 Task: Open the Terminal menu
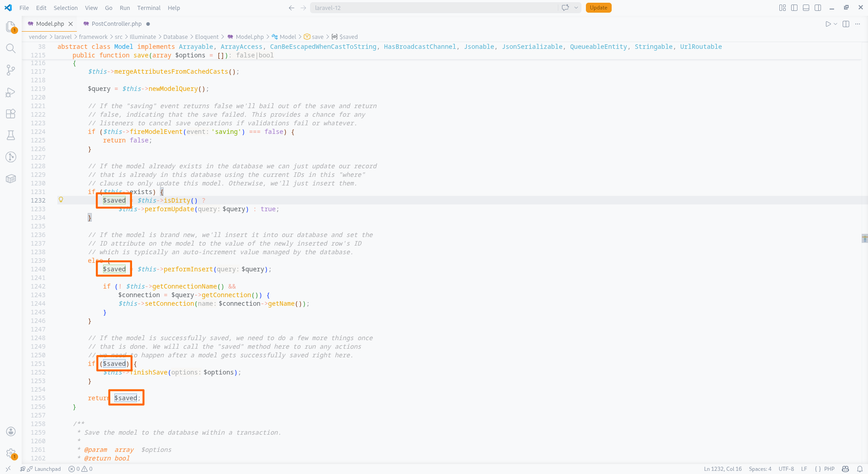(x=149, y=8)
